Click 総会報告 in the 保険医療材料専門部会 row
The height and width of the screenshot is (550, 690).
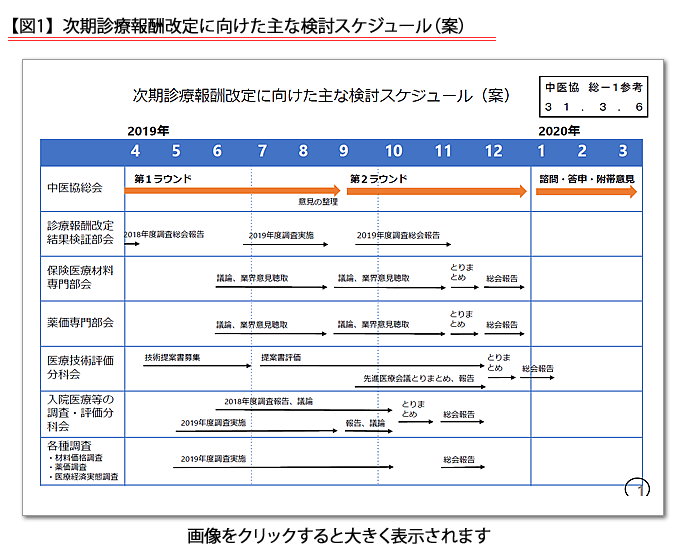[x=502, y=278]
